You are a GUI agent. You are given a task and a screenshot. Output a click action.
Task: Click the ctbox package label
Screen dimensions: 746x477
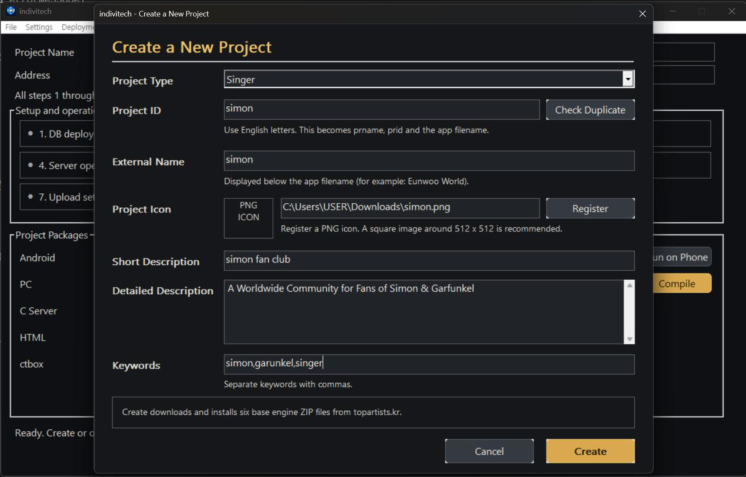click(x=31, y=364)
